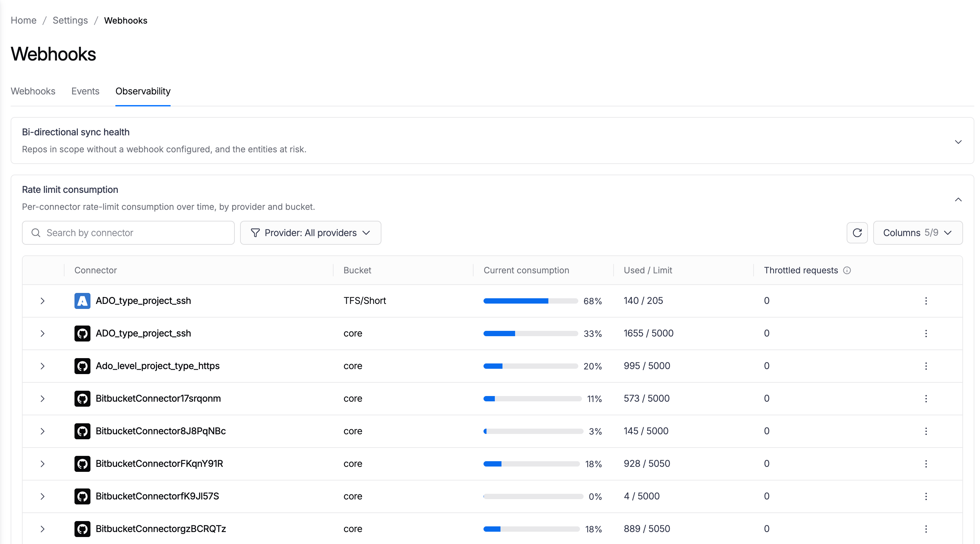Expand the TFS/Short ADO_type_project_ssh row
This screenshot has width=980, height=544.
coord(42,301)
